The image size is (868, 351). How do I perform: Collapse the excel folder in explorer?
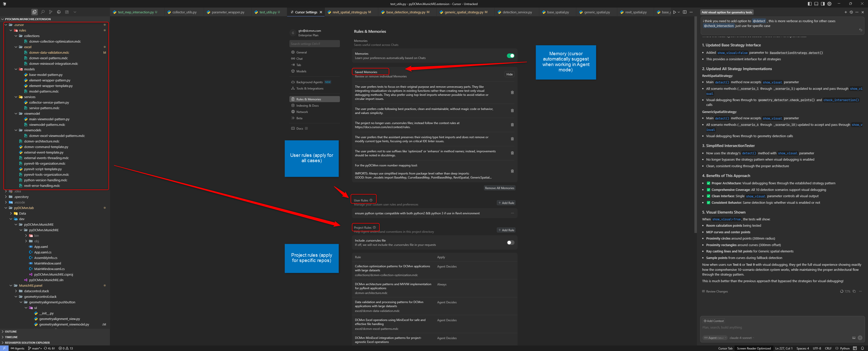pos(16,47)
